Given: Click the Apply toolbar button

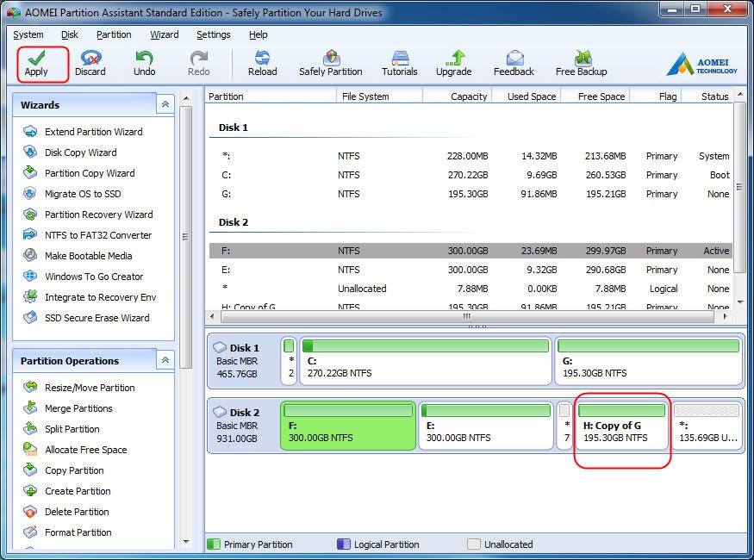Looking at the screenshot, I should 36,63.
